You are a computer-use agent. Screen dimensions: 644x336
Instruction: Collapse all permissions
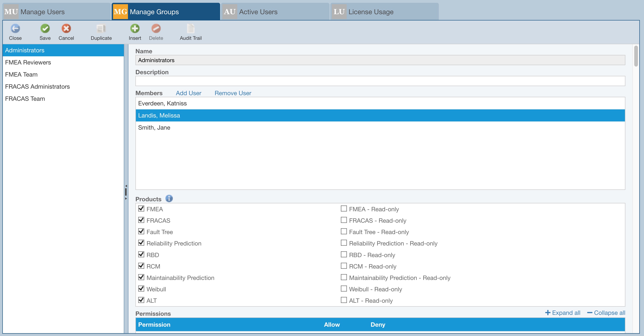606,313
